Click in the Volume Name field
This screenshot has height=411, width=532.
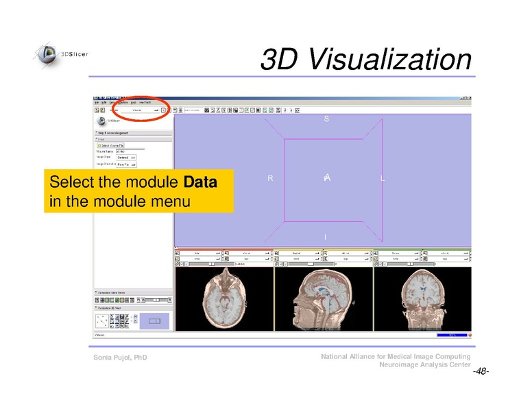tap(130, 151)
